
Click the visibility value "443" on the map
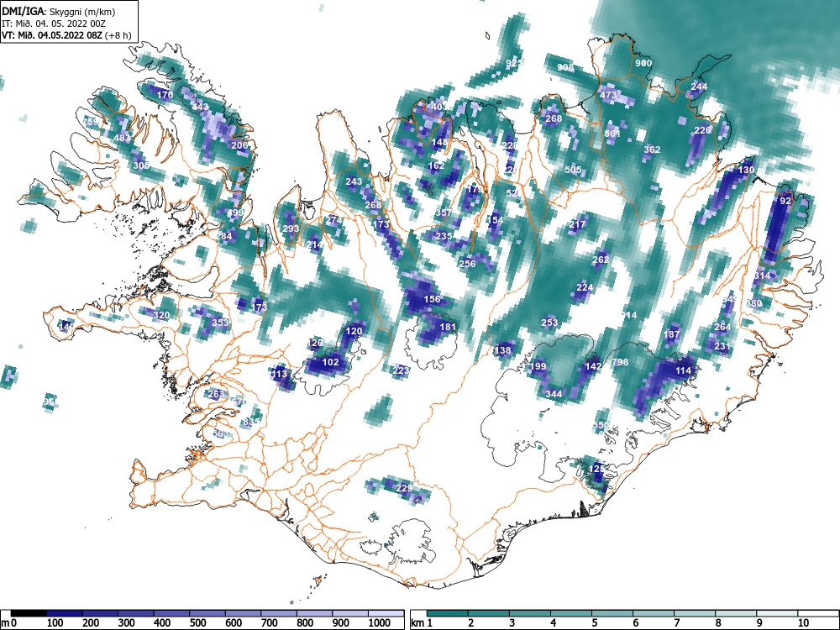[201, 107]
